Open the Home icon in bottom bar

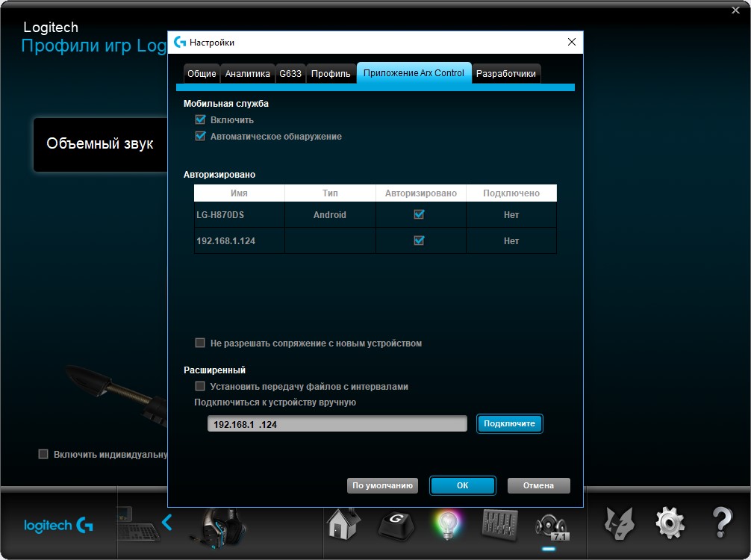coord(344,524)
